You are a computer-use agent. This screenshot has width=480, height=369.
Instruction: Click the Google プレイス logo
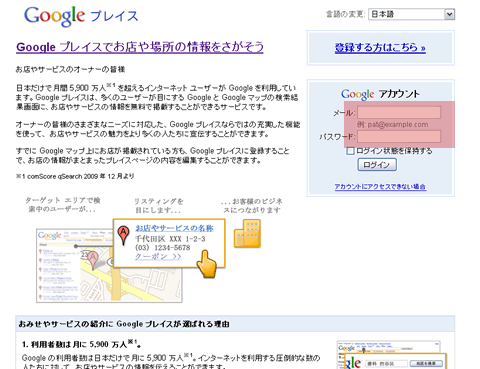(x=81, y=16)
